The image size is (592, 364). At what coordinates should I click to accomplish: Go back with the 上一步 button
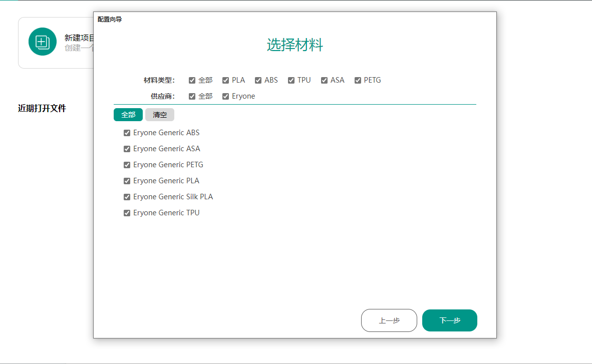pos(389,320)
